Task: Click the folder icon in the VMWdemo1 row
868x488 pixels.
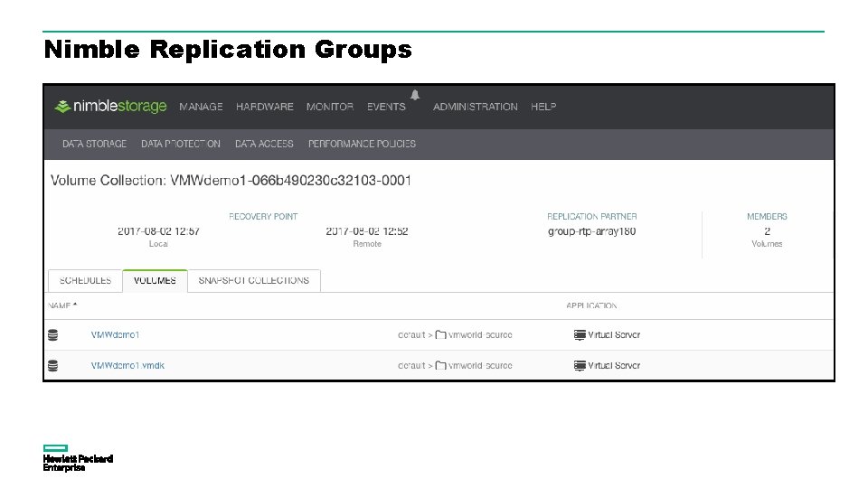Action: coord(440,334)
